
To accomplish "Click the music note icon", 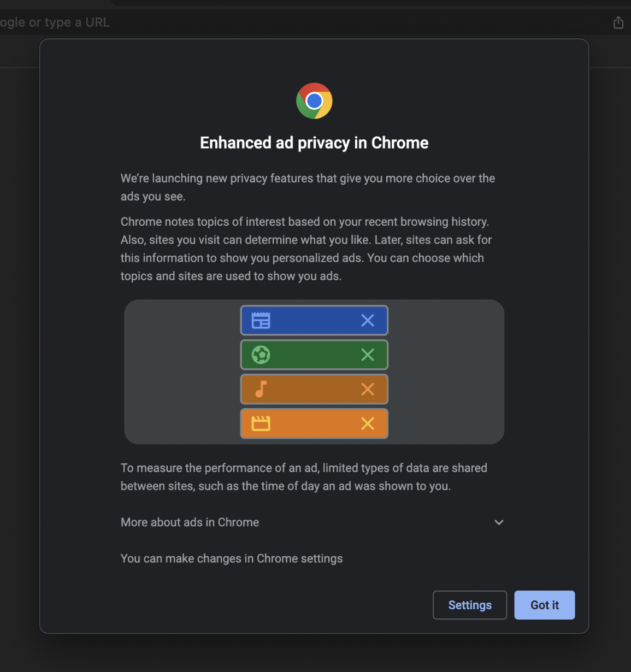I will [261, 389].
